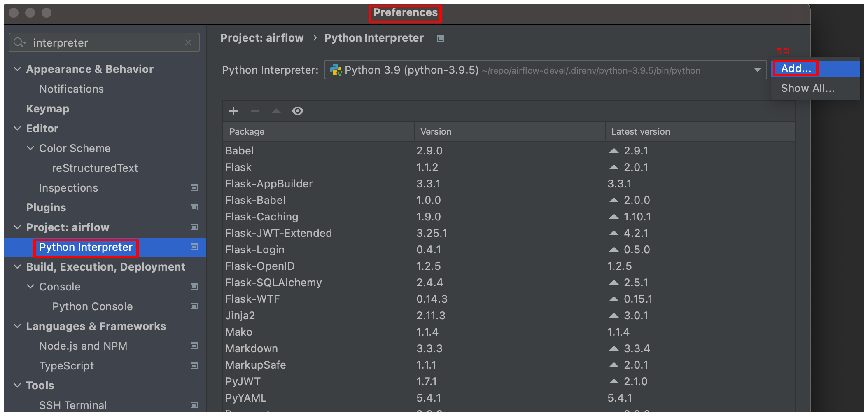Click upgrade arrow next to Flask-JWT-Extended 4.2.1
Image resolution: width=868 pixels, height=416 pixels.
[x=614, y=233]
